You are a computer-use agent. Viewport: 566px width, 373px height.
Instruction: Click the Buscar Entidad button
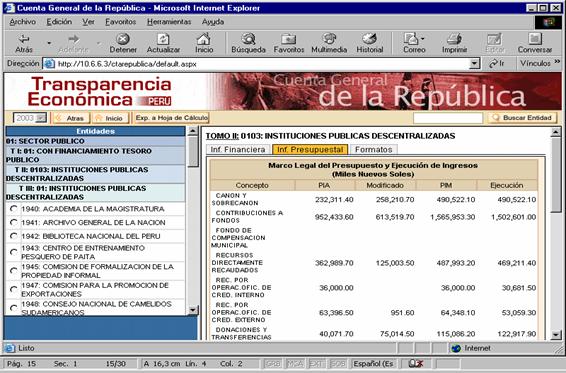(522, 118)
